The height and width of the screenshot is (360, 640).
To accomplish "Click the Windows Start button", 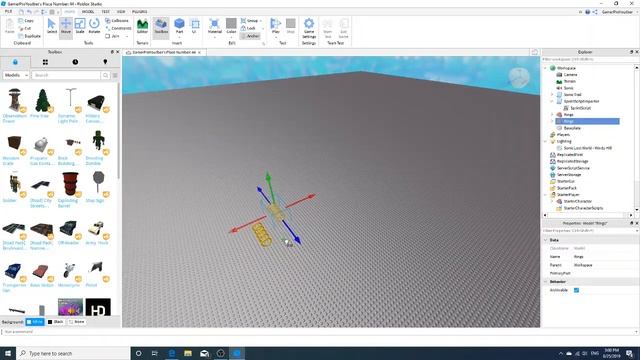I will click(x=8, y=353).
